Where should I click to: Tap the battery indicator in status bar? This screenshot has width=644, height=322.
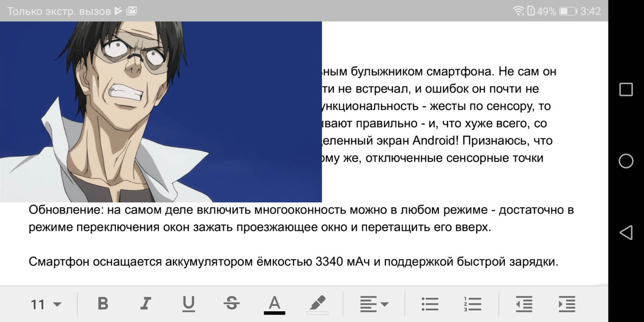click(568, 11)
